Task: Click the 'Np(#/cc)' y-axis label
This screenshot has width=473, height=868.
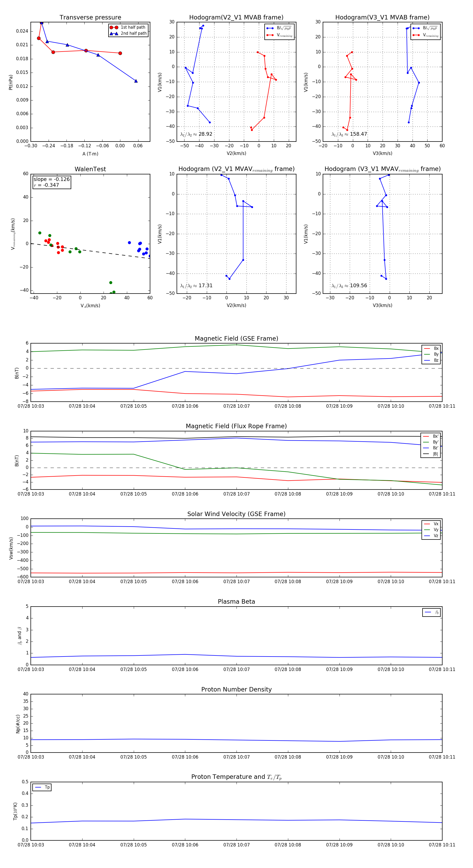Action: pyautogui.click(x=18, y=724)
